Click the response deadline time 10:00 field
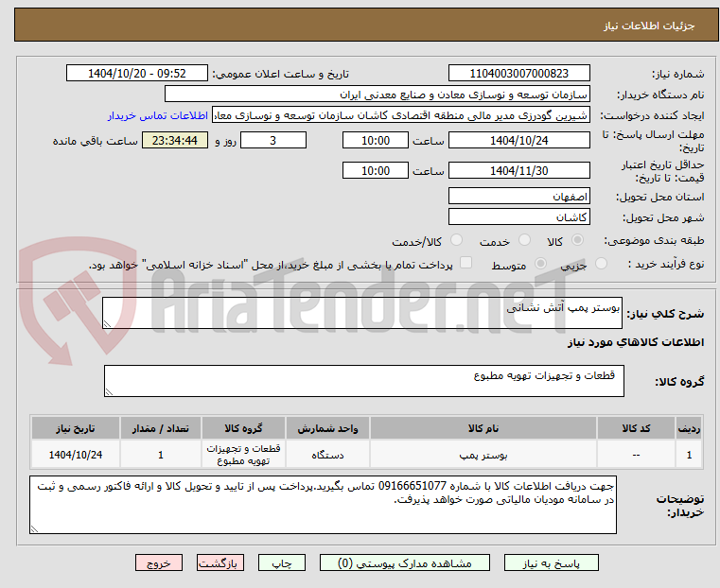Image resolution: width=720 pixels, height=588 pixels. coord(376,140)
